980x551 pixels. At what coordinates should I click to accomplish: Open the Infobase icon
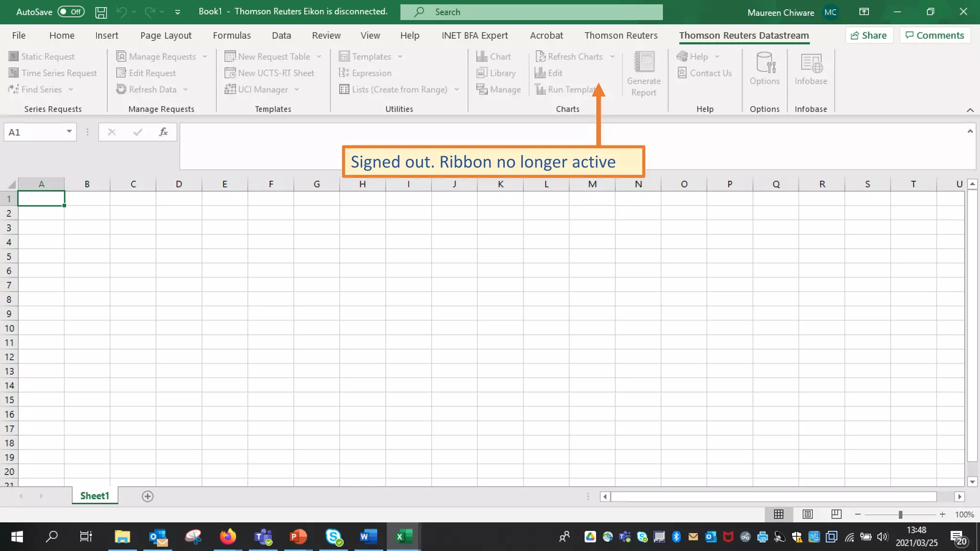[x=811, y=64]
